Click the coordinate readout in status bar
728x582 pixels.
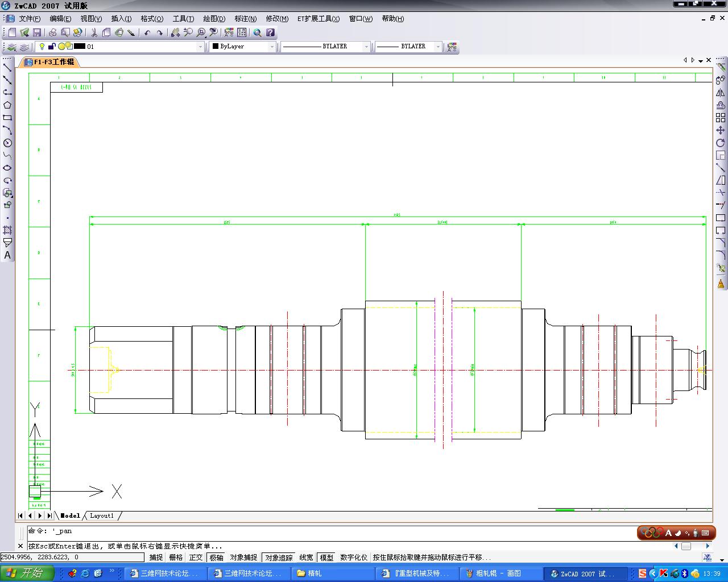pos(72,558)
